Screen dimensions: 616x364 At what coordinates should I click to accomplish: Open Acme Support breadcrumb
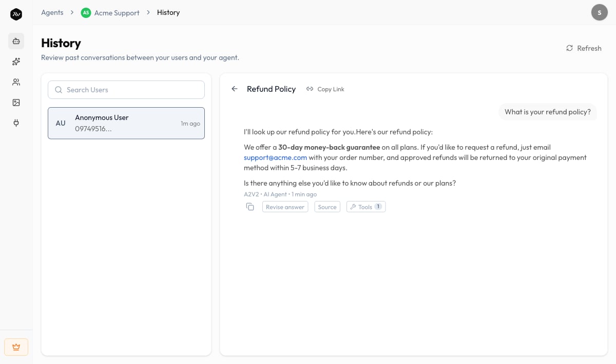pyautogui.click(x=117, y=13)
